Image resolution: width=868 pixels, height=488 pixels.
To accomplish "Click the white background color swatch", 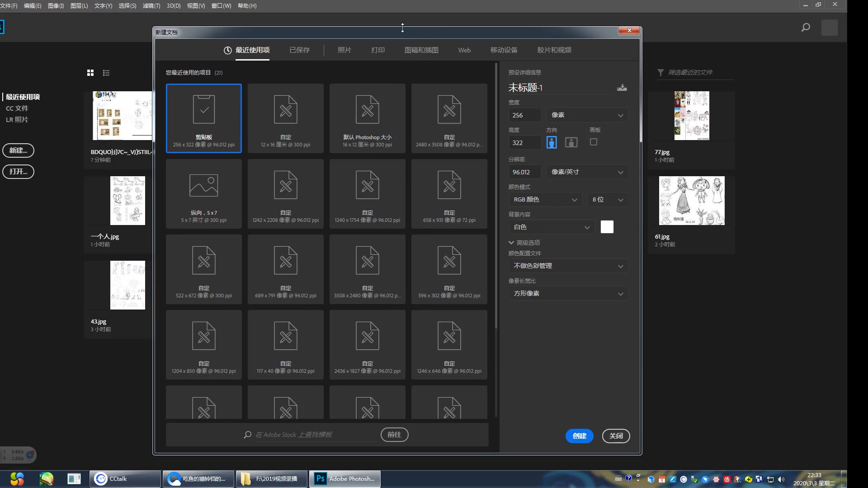I will 607,227.
